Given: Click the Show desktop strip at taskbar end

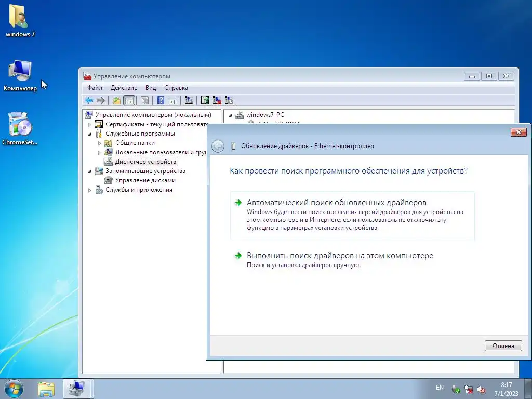Looking at the screenshot, I should pyautogui.click(x=528, y=389).
